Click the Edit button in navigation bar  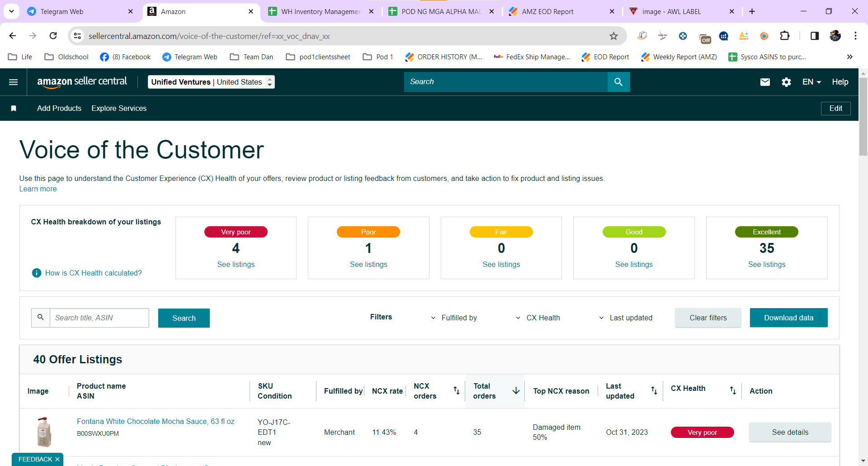[835, 108]
